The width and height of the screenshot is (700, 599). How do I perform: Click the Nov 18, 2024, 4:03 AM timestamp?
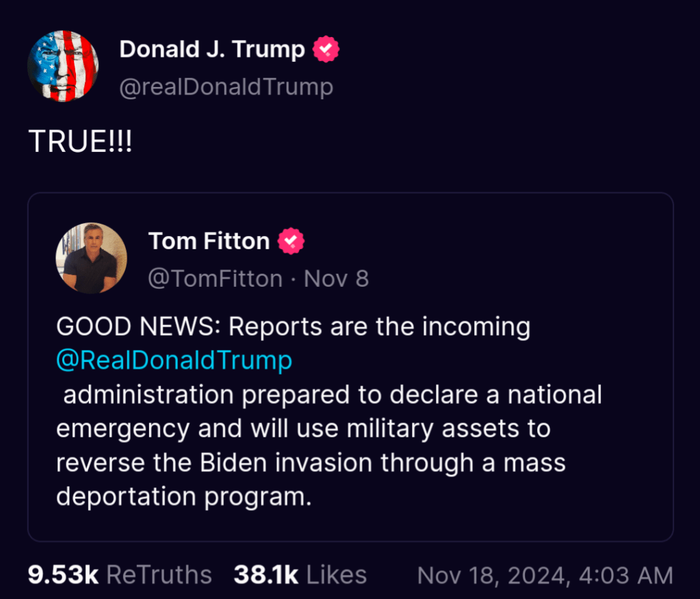[545, 575]
